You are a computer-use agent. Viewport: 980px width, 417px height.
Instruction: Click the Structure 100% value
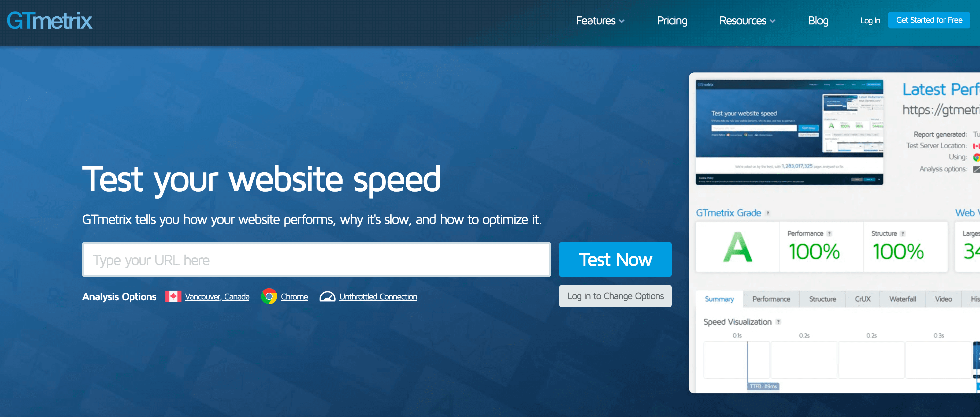(898, 252)
